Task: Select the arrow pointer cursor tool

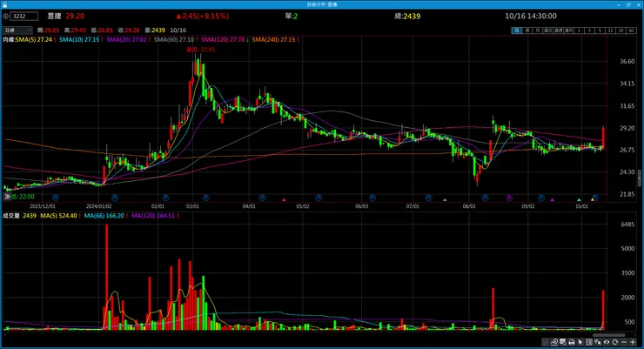Action: tap(580, 342)
